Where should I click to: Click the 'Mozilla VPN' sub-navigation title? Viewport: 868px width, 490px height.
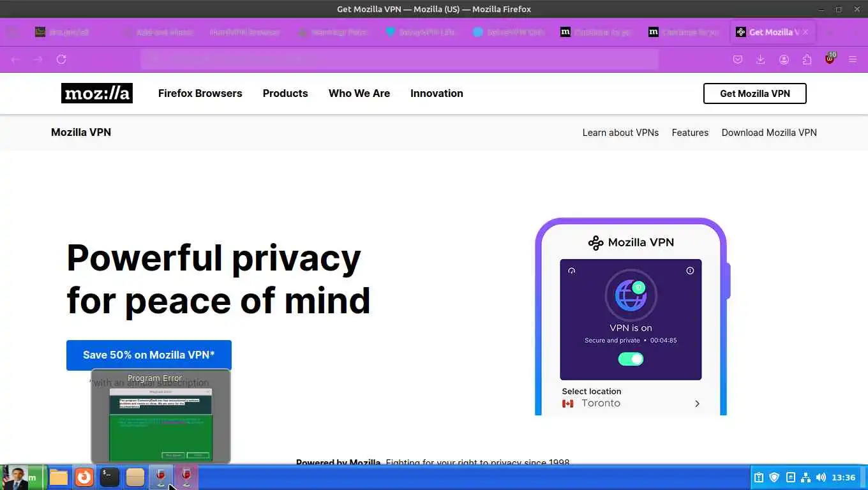point(81,132)
